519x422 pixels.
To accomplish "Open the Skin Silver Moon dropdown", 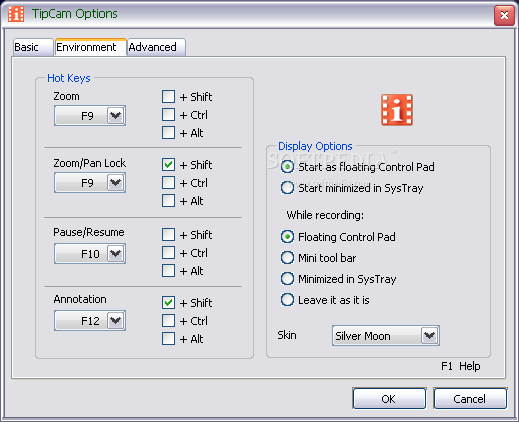I will 386,336.
